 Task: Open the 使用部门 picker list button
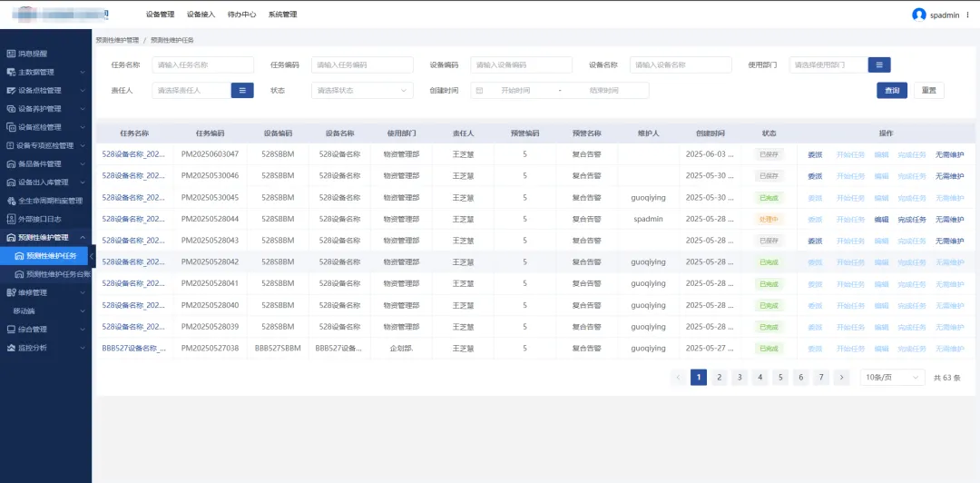[878, 65]
